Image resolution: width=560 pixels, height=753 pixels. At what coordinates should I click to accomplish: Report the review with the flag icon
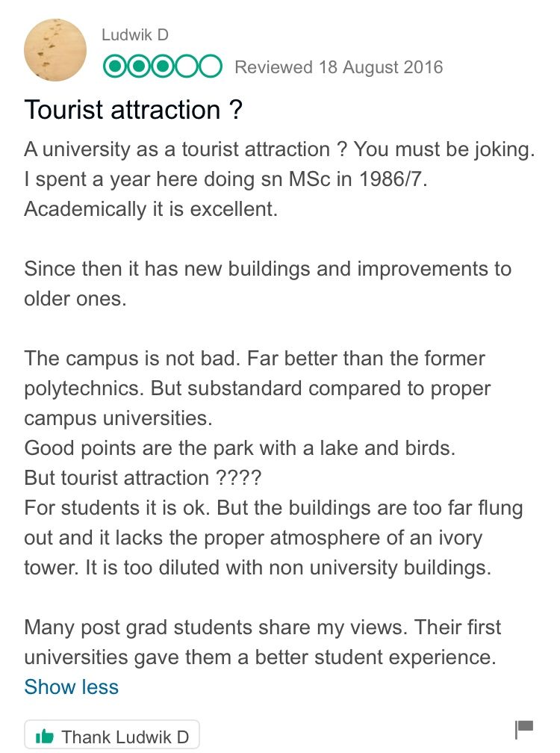[524, 729]
